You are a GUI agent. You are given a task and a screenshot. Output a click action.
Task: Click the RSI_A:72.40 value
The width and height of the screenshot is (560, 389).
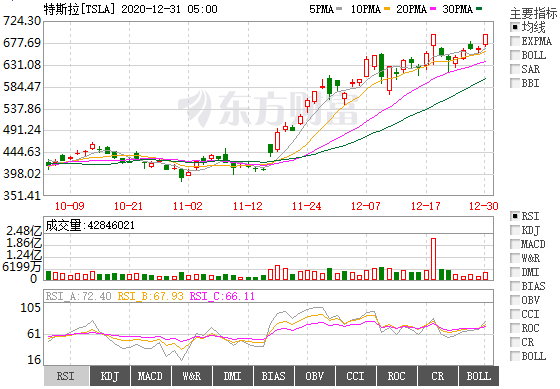click(x=78, y=296)
